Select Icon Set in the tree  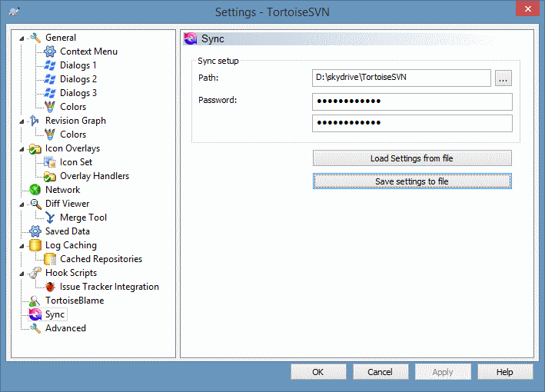pyautogui.click(x=76, y=162)
